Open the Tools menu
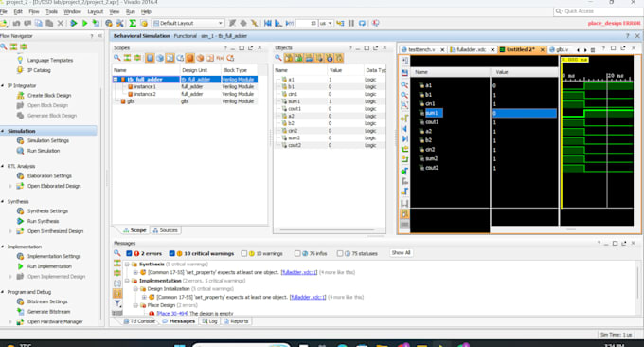644x347 pixels. (51, 12)
